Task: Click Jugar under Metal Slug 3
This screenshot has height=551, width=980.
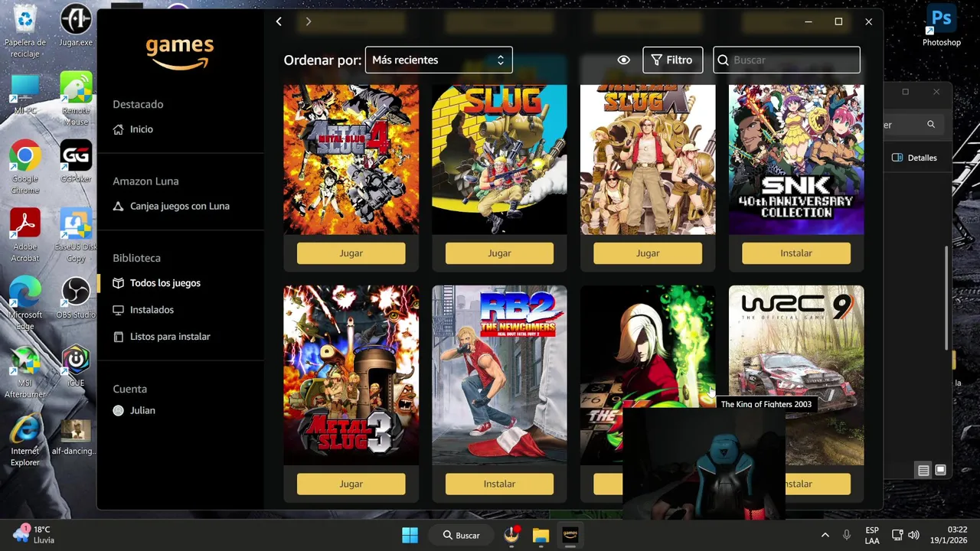Action: pos(351,484)
